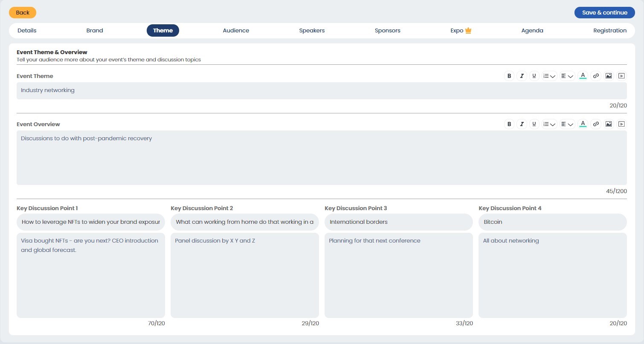Open list options in Event Theme toolbar
The image size is (644, 344).
[549, 76]
